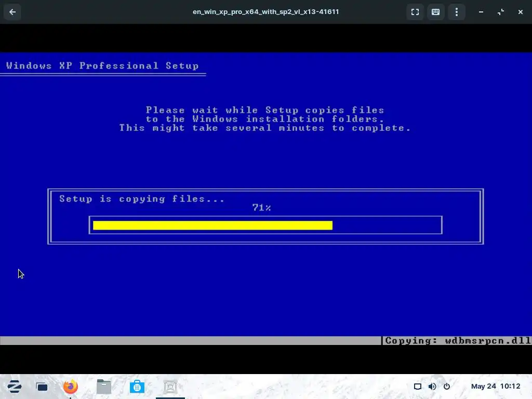Open the keyboard shortcuts menu icon
Screen dimensions: 532x399
tap(436, 12)
